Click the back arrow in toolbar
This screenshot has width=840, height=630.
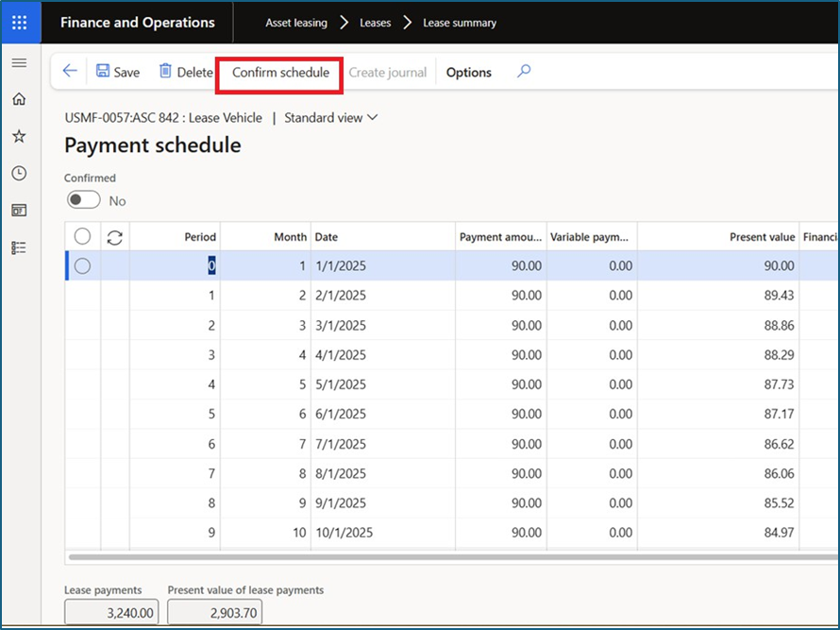pyautogui.click(x=70, y=72)
